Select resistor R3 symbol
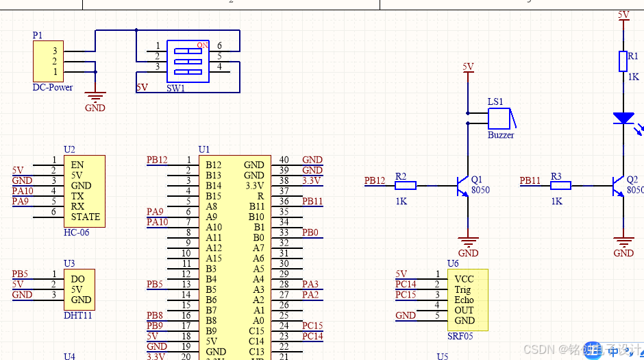Screen dimensions: 644x360 tap(560, 186)
